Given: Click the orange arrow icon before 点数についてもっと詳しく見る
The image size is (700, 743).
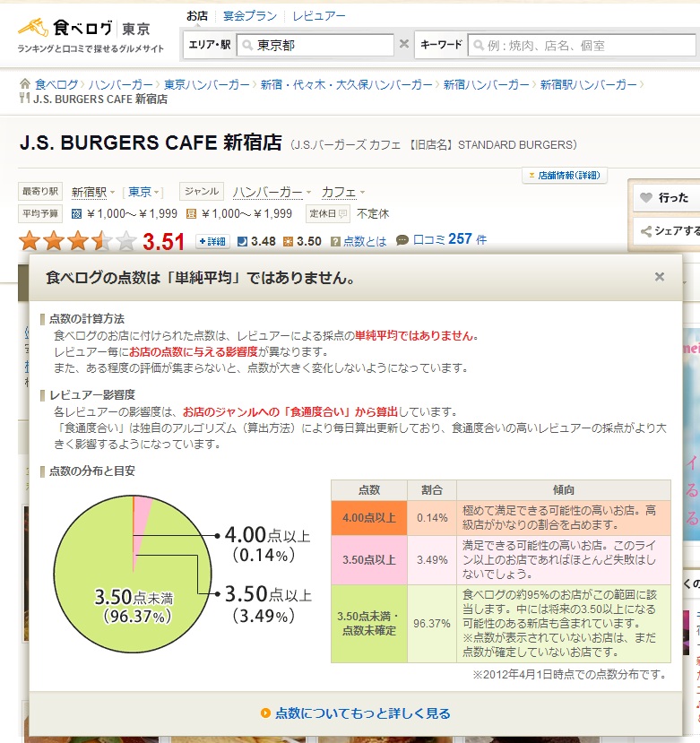Looking at the screenshot, I should pyautogui.click(x=265, y=713).
